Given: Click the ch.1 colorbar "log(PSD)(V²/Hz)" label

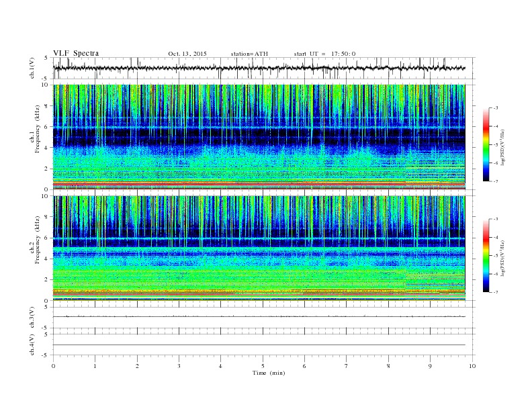Looking at the screenshot, I should 503,147.
